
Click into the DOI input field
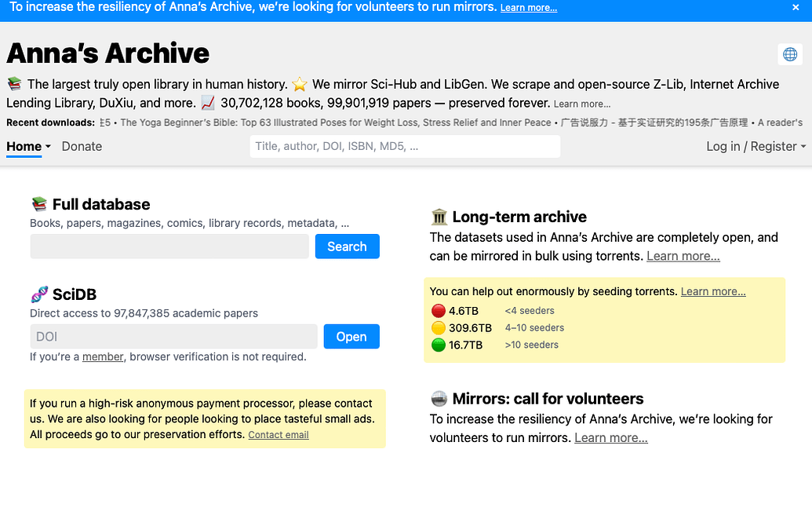[173, 337]
